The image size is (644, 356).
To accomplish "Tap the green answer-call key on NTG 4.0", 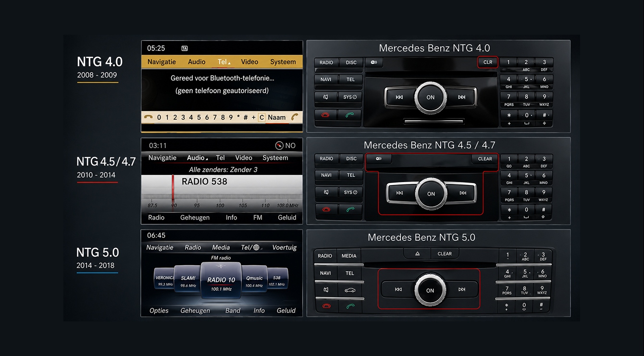I will click(350, 115).
